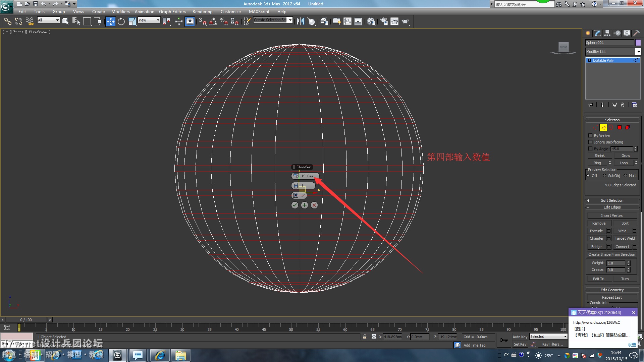Activate the Select and Scale tool
The width and height of the screenshot is (644, 362).
click(132, 21)
